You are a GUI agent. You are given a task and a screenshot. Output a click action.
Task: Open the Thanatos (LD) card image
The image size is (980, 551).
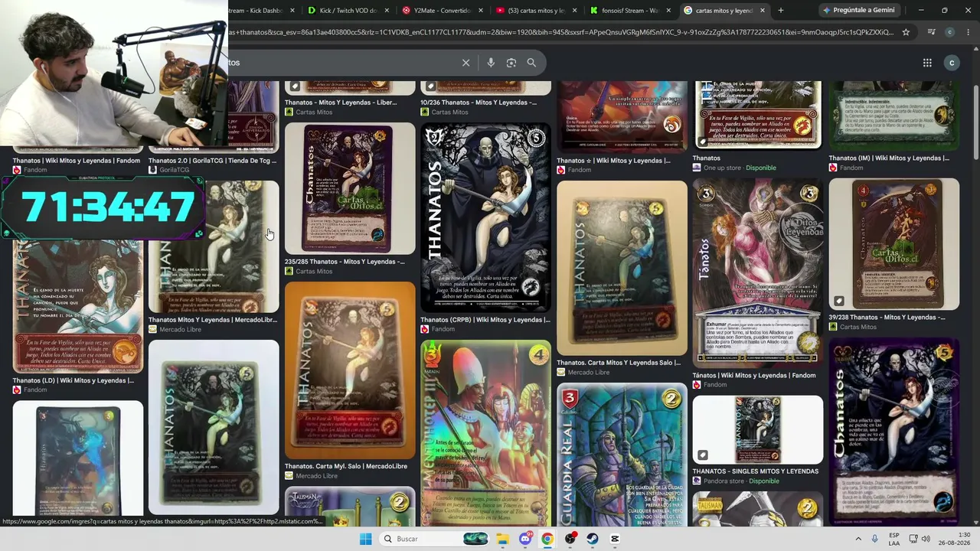(x=77, y=307)
